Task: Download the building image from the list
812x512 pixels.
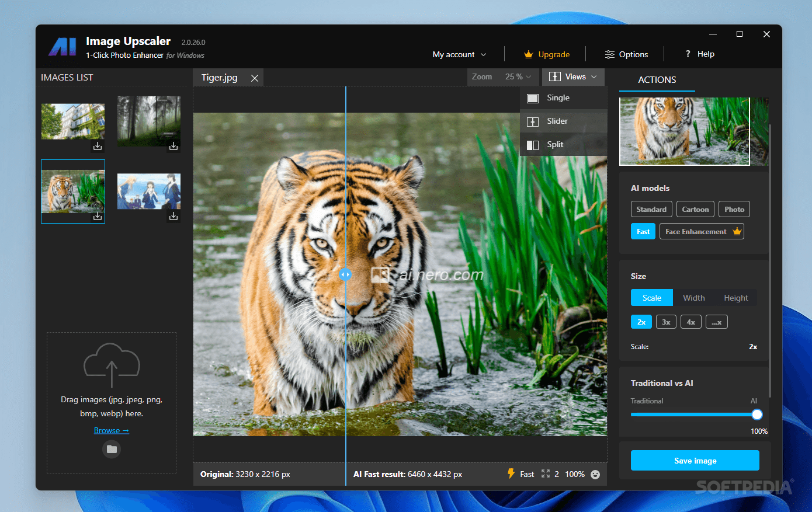Action: point(98,147)
